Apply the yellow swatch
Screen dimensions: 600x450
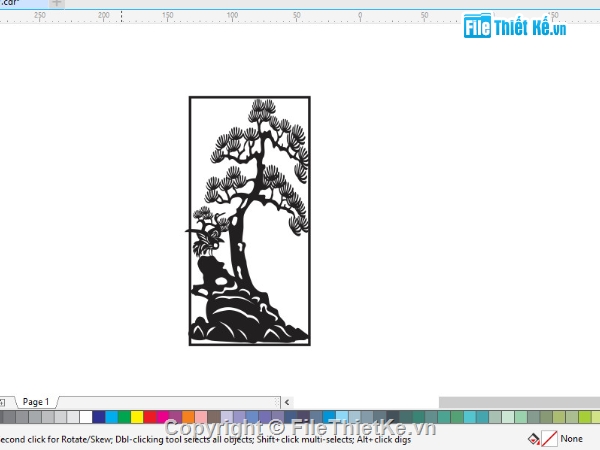137,417
